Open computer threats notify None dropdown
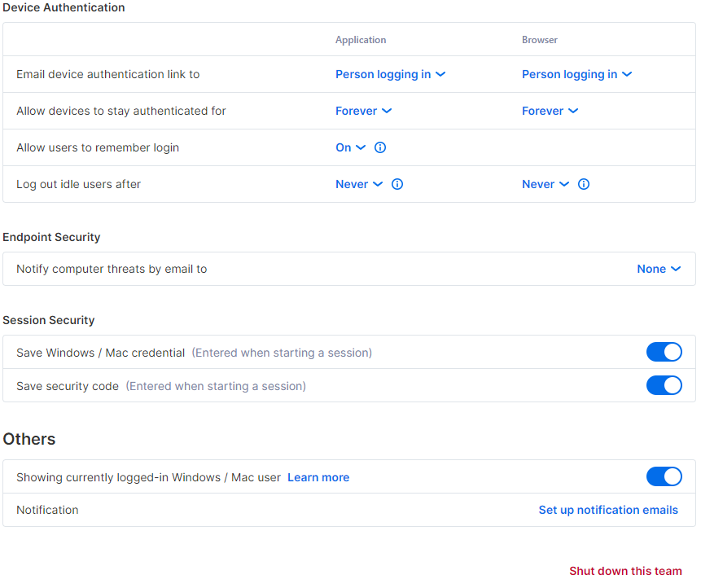 (x=659, y=269)
